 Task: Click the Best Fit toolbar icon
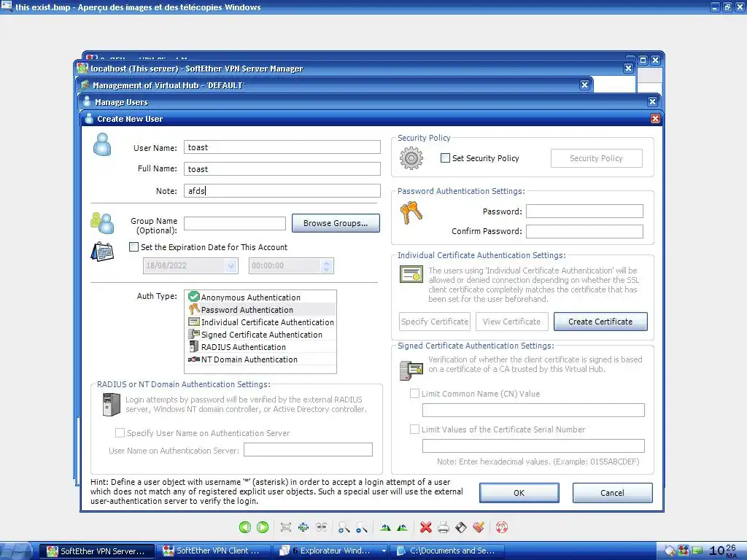286,527
